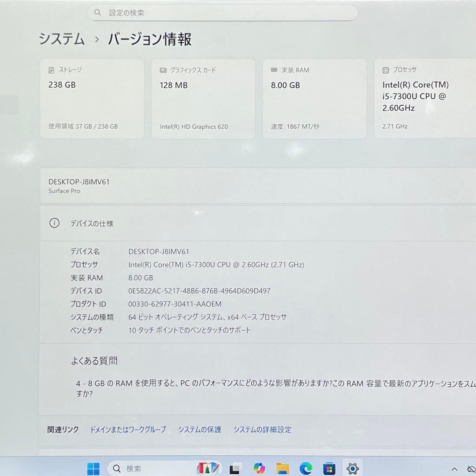
Task: Show hidden icons with the tray chevron
Action: coord(454,468)
